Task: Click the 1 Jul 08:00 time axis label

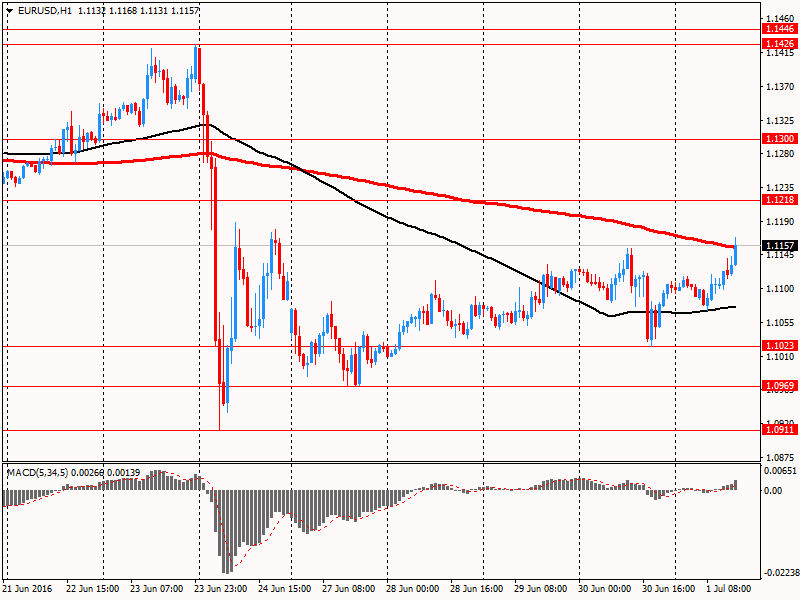Action: [729, 589]
